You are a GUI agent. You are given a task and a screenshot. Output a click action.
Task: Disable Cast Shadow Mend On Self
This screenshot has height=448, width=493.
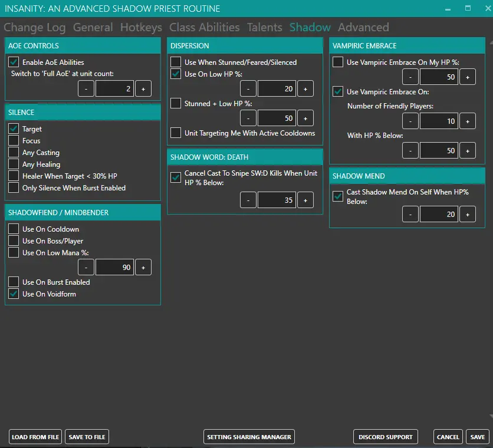338,196
